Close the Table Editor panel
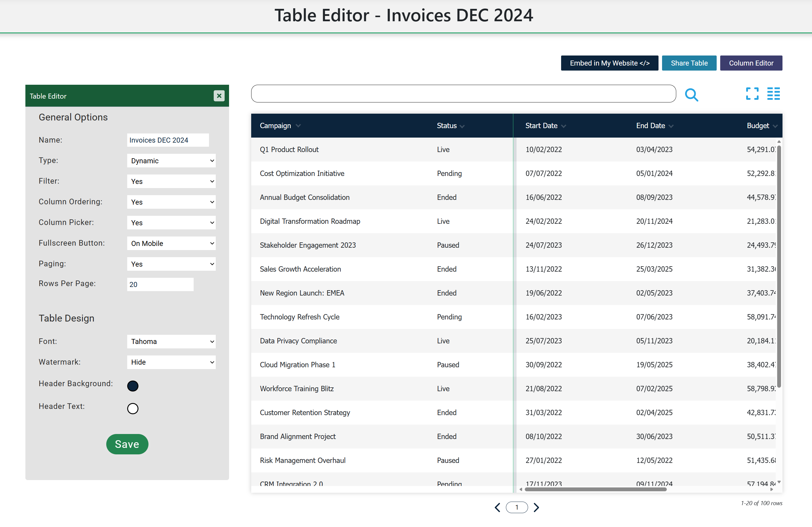This screenshot has width=812, height=527. (219, 96)
